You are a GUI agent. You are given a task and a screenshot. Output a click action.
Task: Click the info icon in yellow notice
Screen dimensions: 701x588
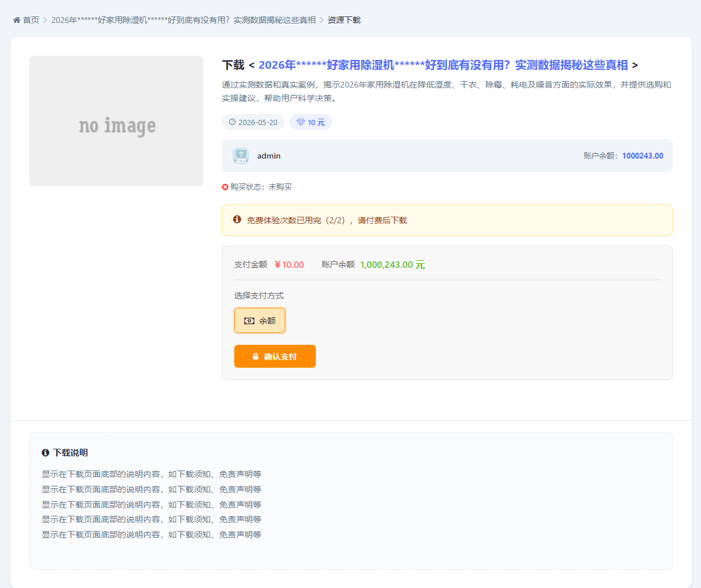pyautogui.click(x=237, y=220)
